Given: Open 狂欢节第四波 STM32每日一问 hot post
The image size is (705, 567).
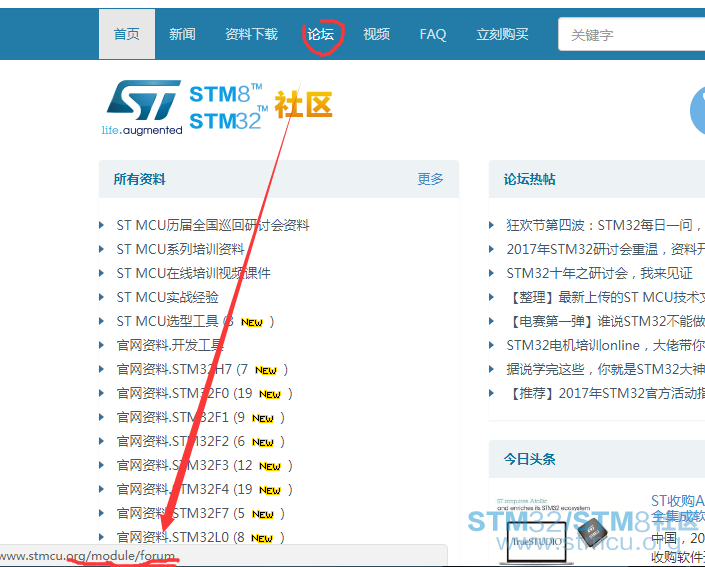Looking at the screenshot, I should point(605,225).
